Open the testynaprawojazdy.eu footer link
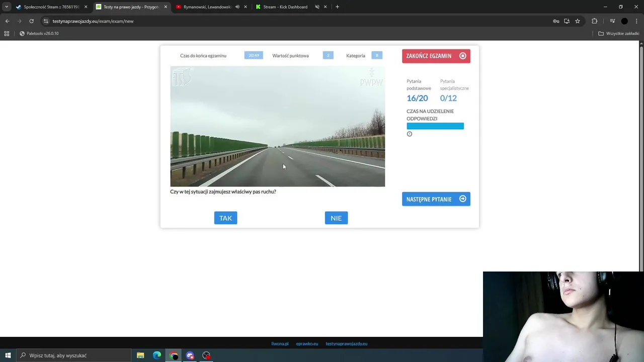 click(347, 344)
